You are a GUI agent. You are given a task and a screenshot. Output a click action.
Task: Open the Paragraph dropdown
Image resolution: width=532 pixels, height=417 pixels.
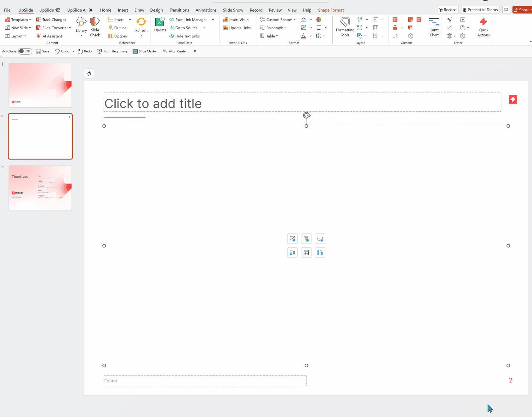point(273,28)
